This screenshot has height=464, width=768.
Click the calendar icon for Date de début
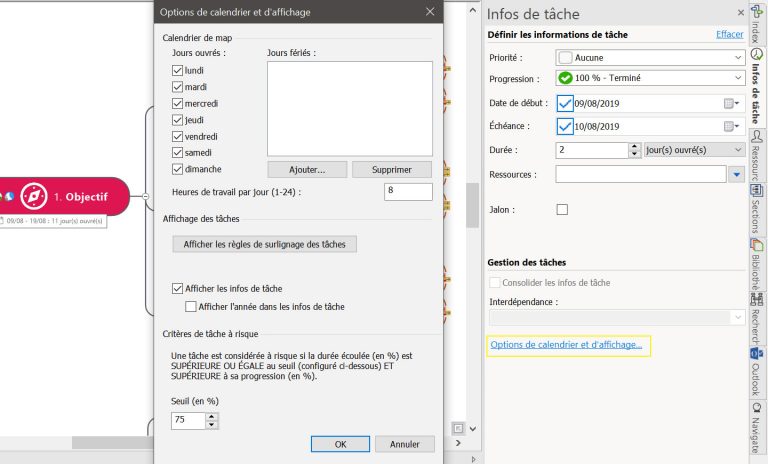coord(729,102)
